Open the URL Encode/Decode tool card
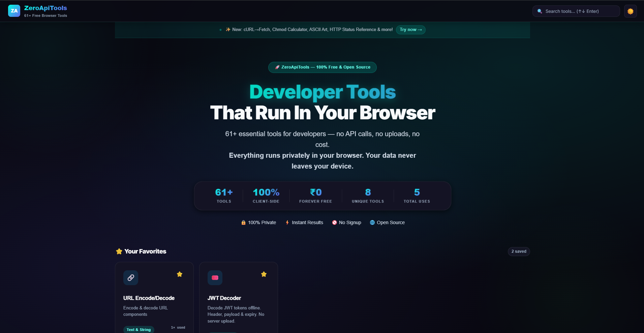This screenshot has height=333, width=644. 154,298
